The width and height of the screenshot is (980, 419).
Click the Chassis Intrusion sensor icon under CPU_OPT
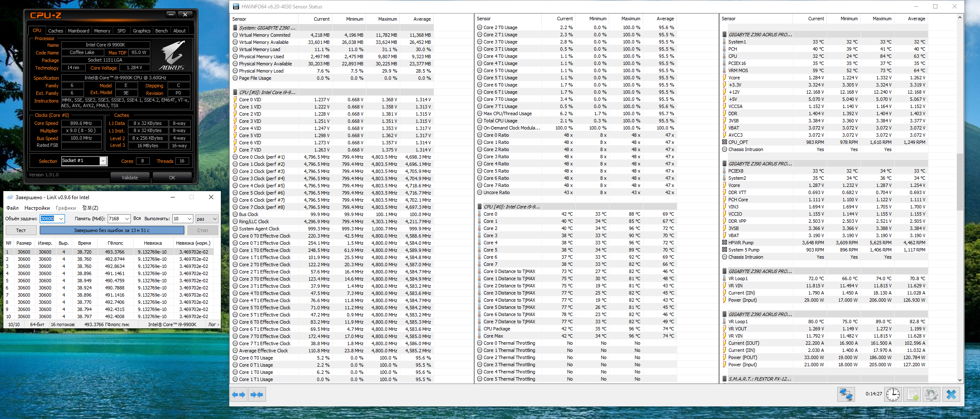725,149
